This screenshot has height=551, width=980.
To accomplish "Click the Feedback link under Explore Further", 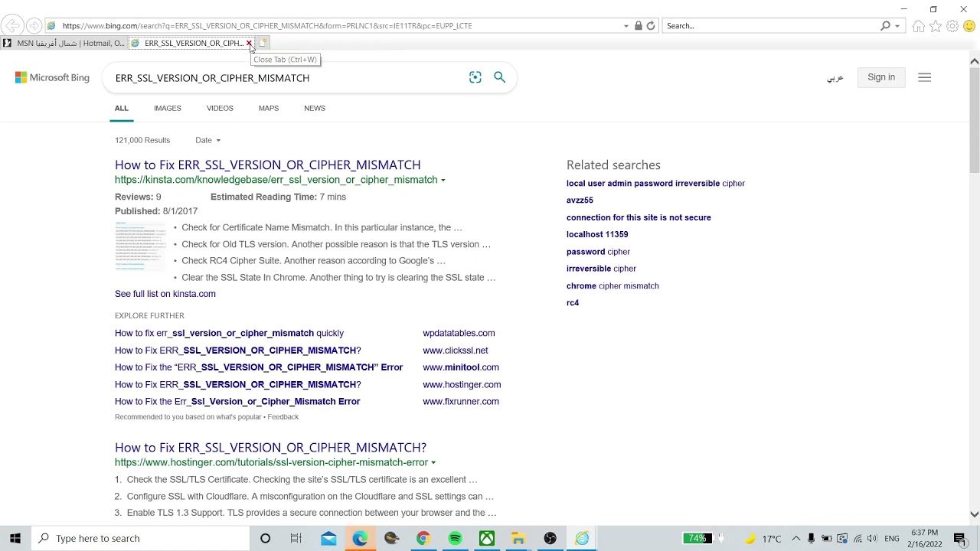I will point(283,417).
